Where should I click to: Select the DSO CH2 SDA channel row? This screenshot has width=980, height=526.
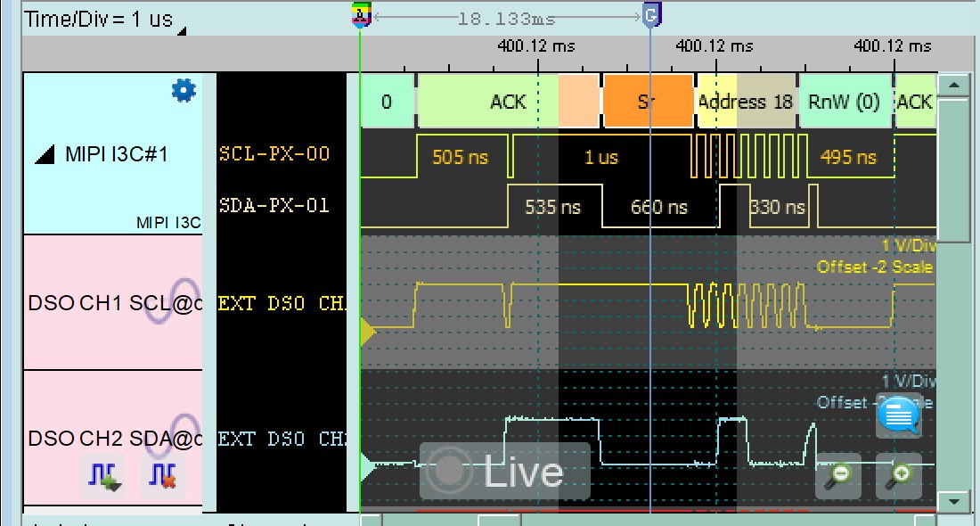click(x=113, y=438)
